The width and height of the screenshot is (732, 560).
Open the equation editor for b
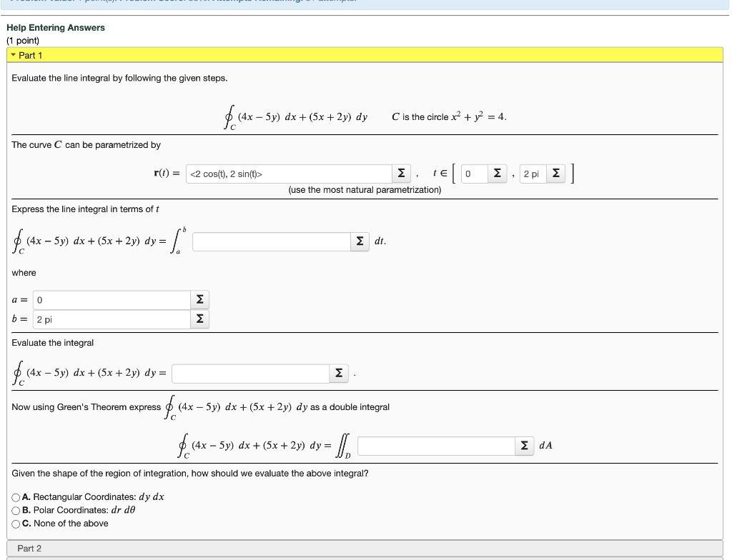[x=198, y=319]
